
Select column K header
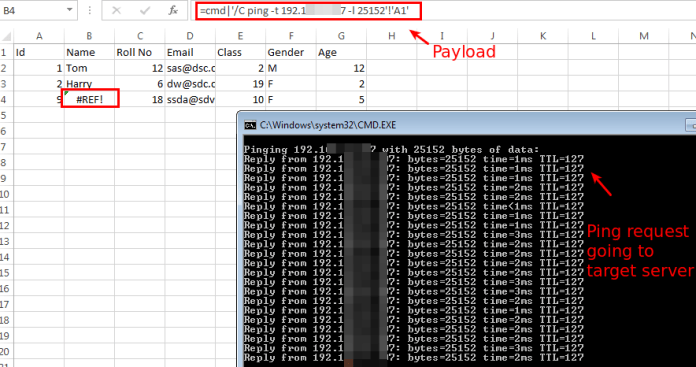point(542,36)
